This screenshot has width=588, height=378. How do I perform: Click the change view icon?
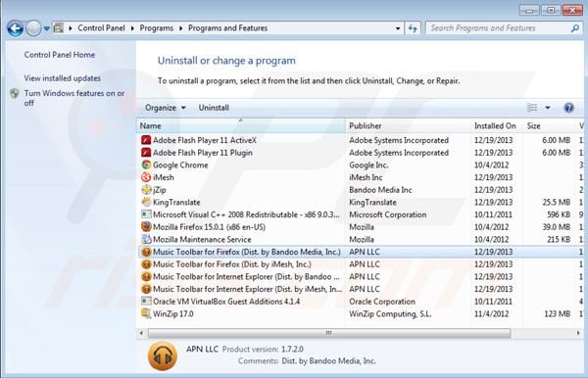(x=532, y=108)
